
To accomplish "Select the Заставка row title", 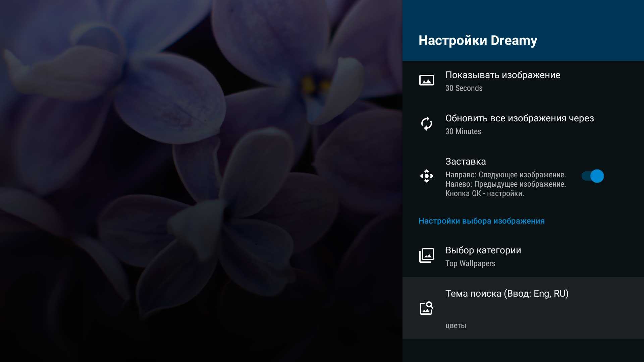I will (x=465, y=162).
